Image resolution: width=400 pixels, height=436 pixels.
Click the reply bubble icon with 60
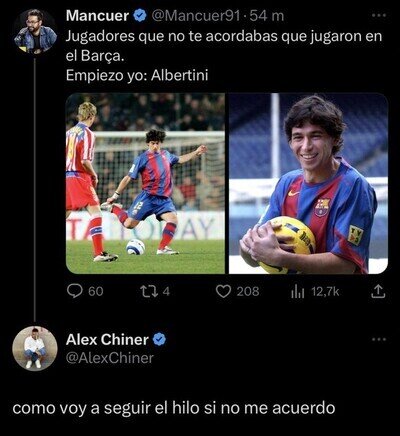click(x=74, y=291)
